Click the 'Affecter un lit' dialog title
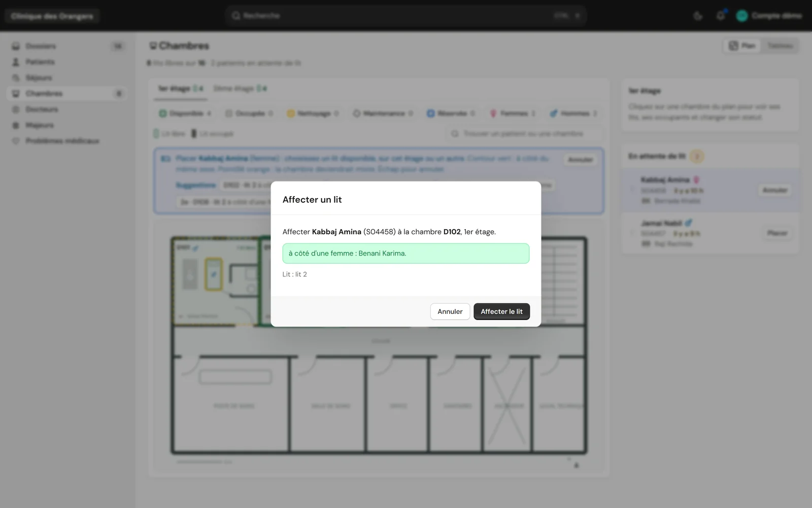Screen dimensions: 812x508 (x=312, y=200)
